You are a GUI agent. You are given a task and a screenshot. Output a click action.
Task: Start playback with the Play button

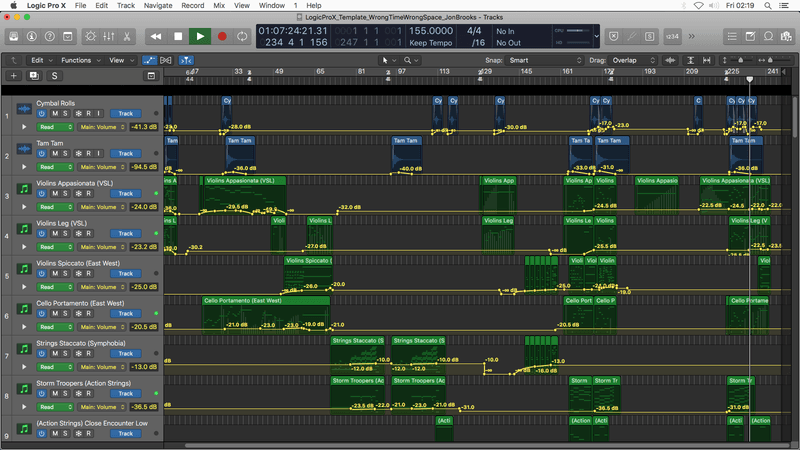tap(200, 36)
